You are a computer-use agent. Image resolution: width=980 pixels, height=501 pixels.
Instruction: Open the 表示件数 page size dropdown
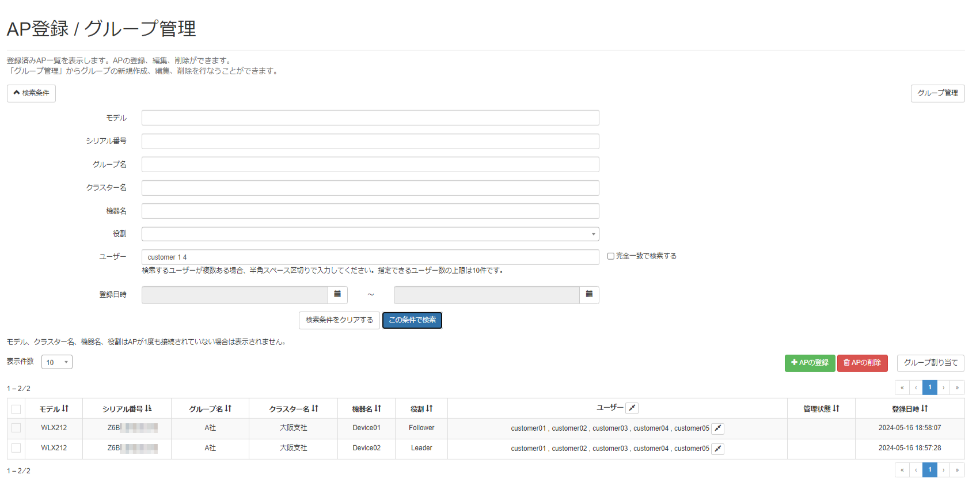pos(57,362)
